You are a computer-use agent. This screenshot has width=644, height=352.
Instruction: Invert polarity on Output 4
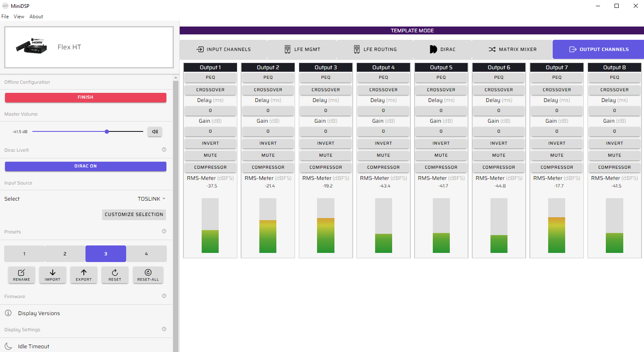383,143
